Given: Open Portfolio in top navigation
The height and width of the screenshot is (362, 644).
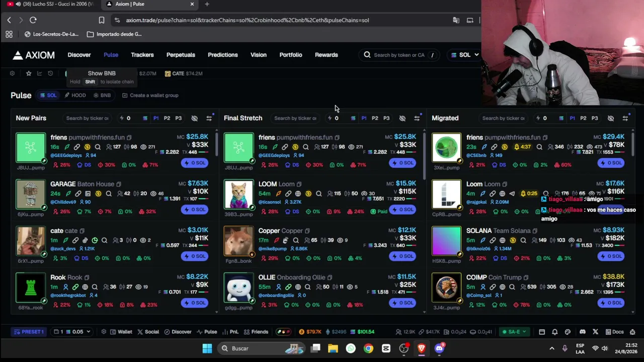Looking at the screenshot, I should (x=291, y=55).
